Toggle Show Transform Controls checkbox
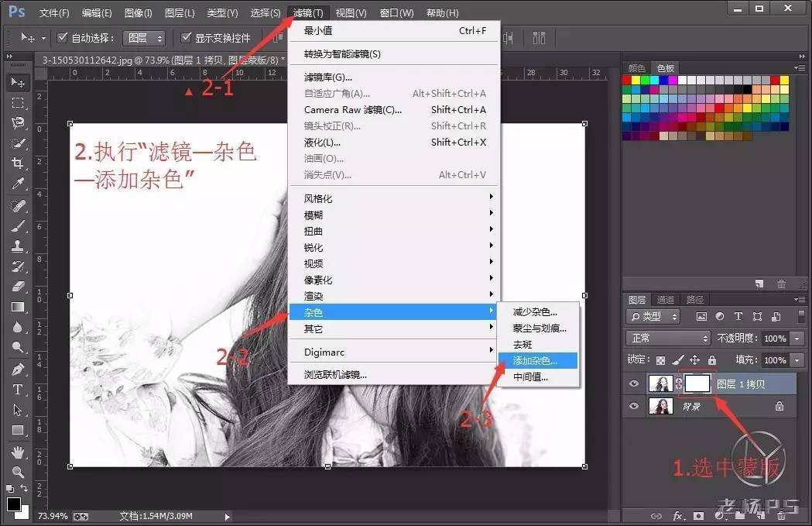The width and height of the screenshot is (812, 526). 187,37
